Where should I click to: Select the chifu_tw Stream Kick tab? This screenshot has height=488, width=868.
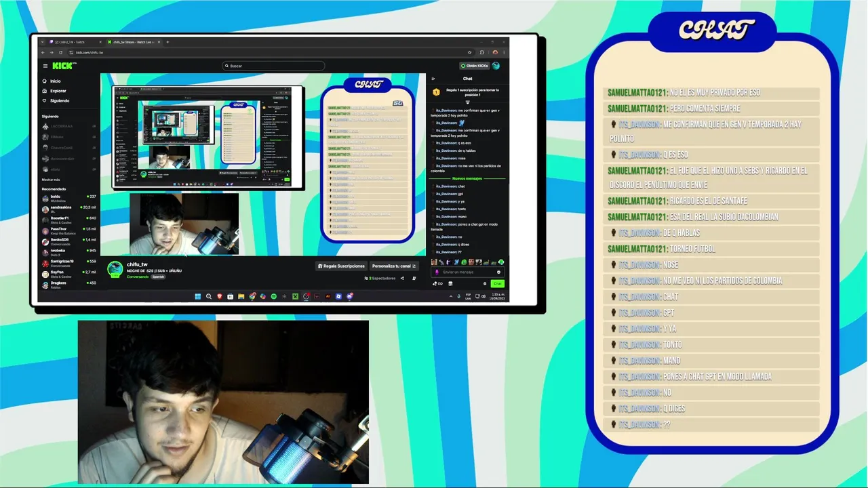click(133, 42)
